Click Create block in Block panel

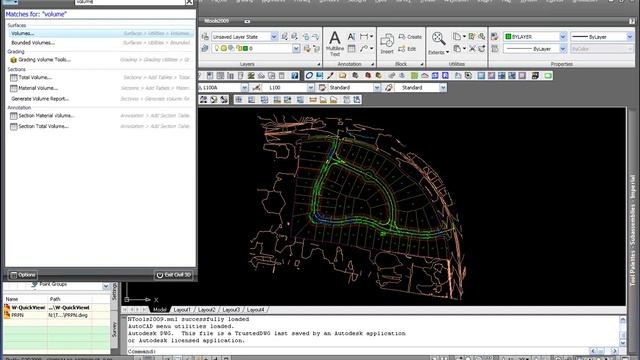(410, 37)
